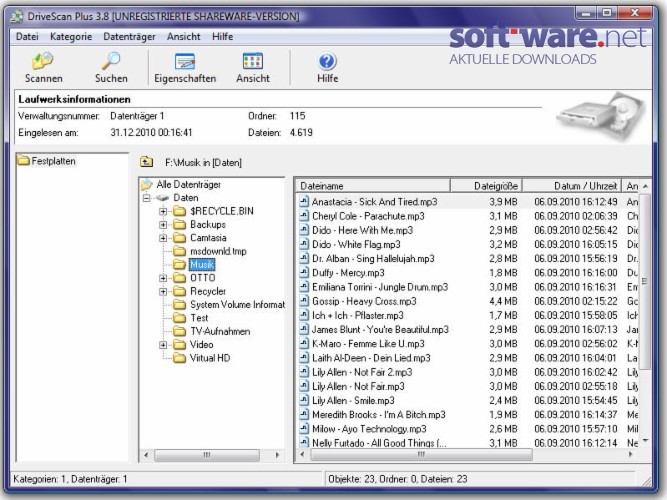The image size is (667, 500).
Task: Select the msdownld.tmp folder
Action: pyautogui.click(x=218, y=251)
